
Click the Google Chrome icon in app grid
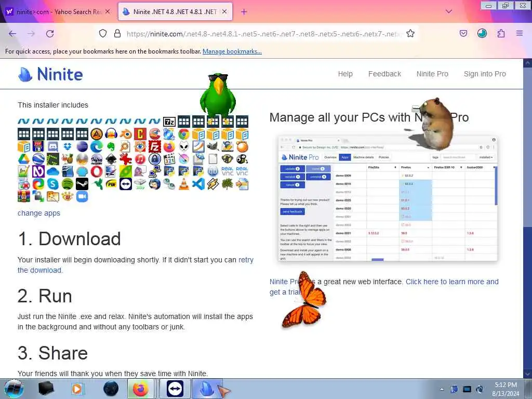184,134
